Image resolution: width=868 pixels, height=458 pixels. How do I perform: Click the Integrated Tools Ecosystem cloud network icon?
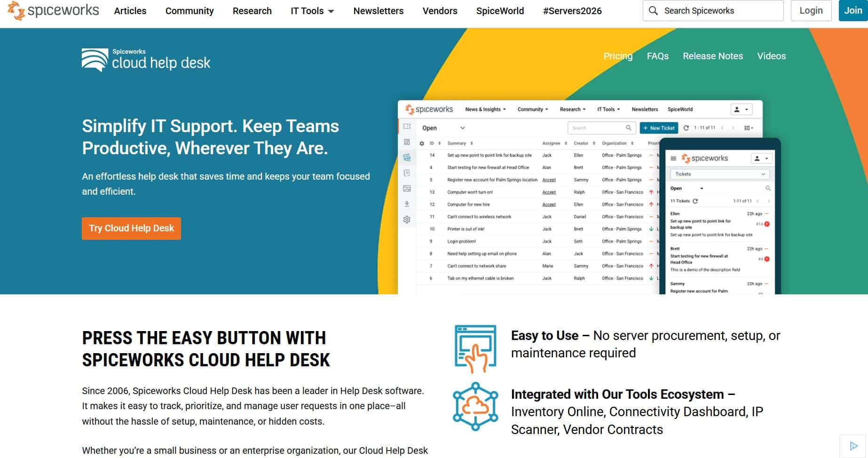click(475, 406)
